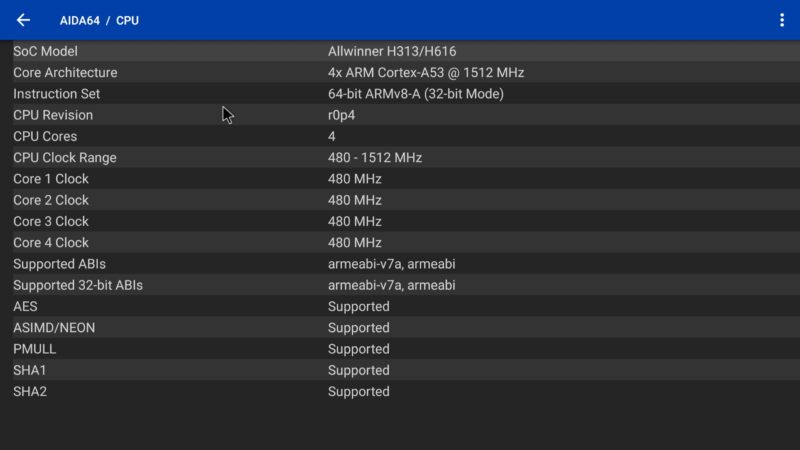Select the Core Architecture row
800x450 pixels.
tap(400, 73)
